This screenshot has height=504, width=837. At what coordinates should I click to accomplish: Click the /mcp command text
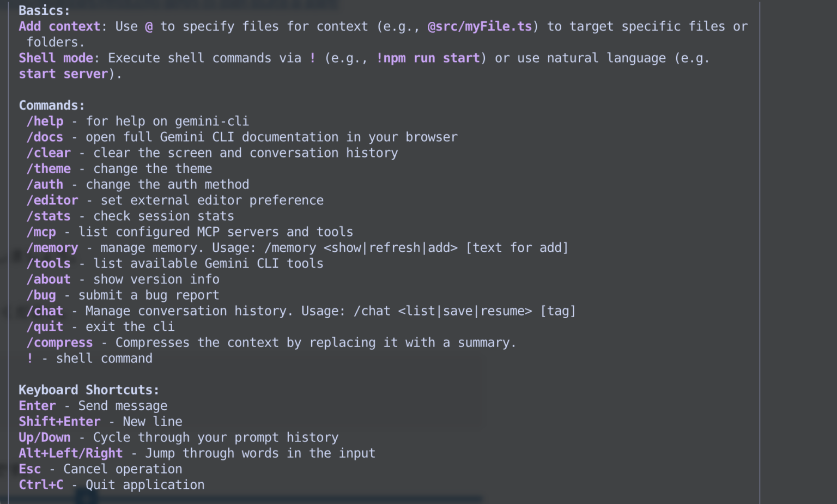pos(41,232)
